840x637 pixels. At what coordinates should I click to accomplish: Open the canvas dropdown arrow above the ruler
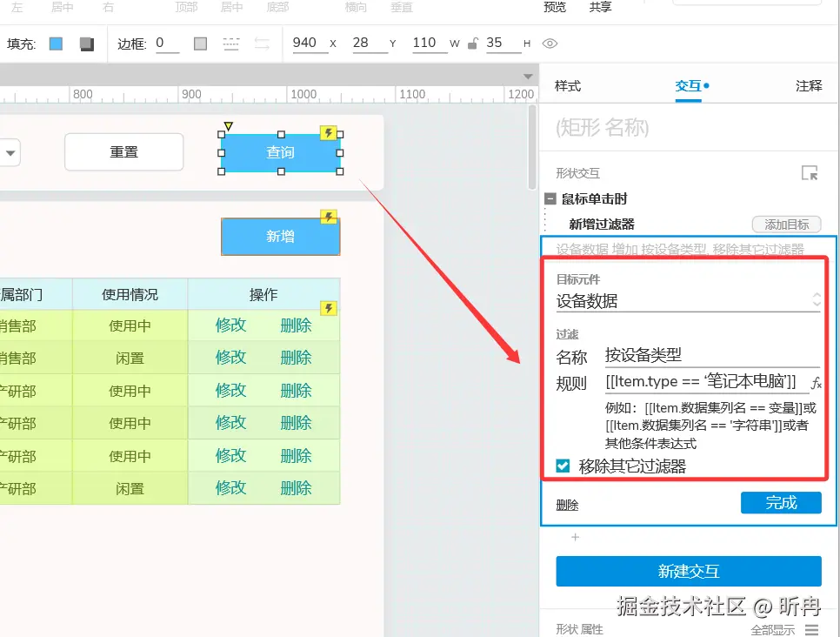528,76
